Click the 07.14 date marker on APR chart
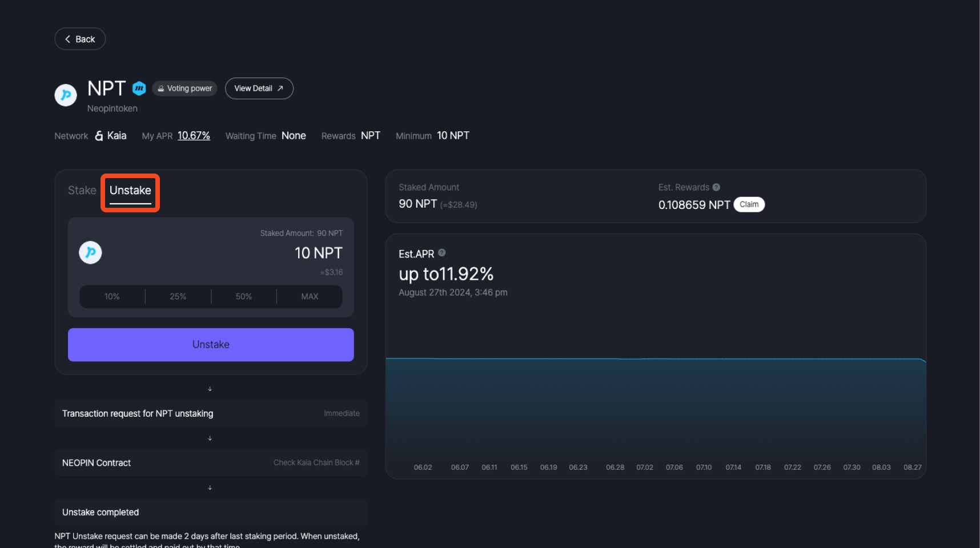This screenshot has height=548, width=980. (733, 468)
